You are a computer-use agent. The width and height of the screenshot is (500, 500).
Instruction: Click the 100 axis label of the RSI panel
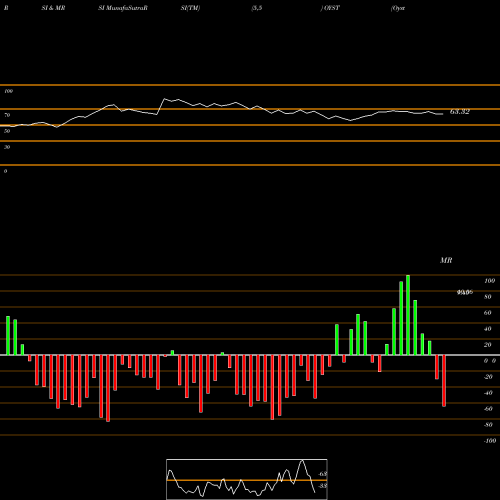coord(8,91)
